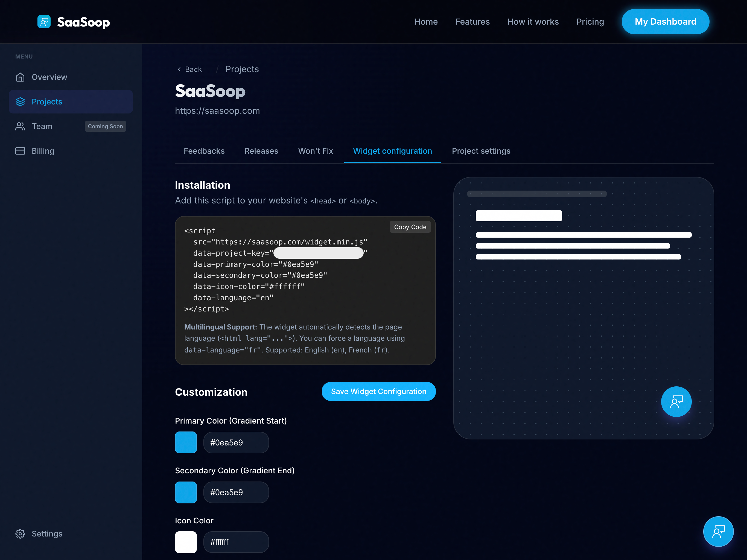This screenshot has height=560, width=747.
Task: Open the floating feedback widget at bottom right
Action: coord(718,531)
